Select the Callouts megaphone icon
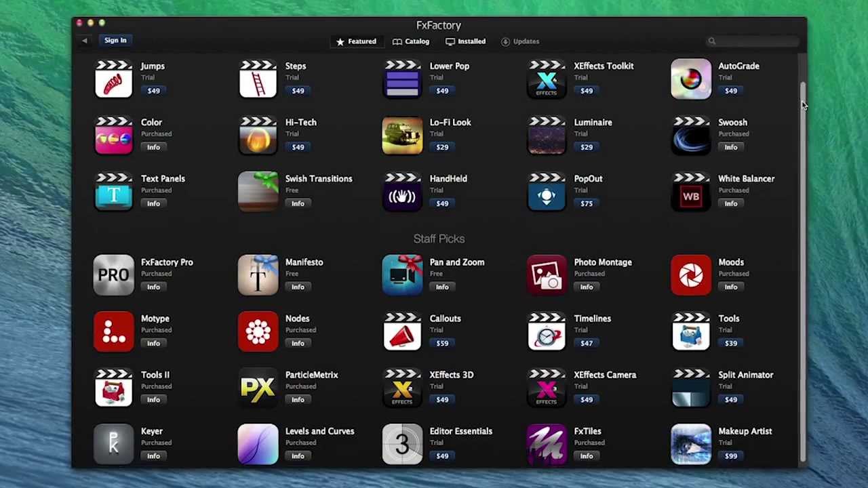Viewport: 868px width, 488px height. tap(402, 331)
